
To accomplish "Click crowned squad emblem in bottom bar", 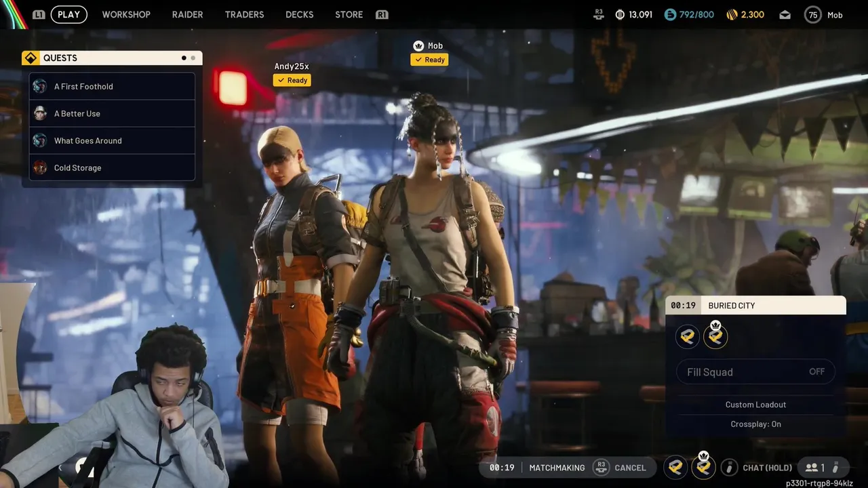I will (x=703, y=466).
